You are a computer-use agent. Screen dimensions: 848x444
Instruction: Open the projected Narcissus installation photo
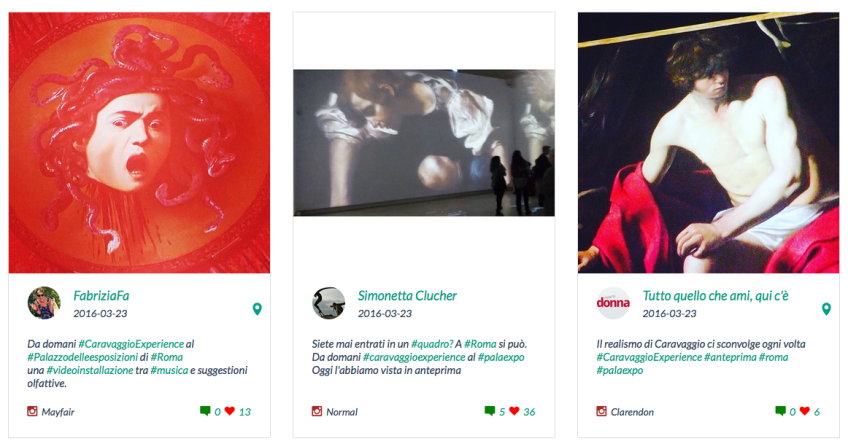tap(424, 143)
